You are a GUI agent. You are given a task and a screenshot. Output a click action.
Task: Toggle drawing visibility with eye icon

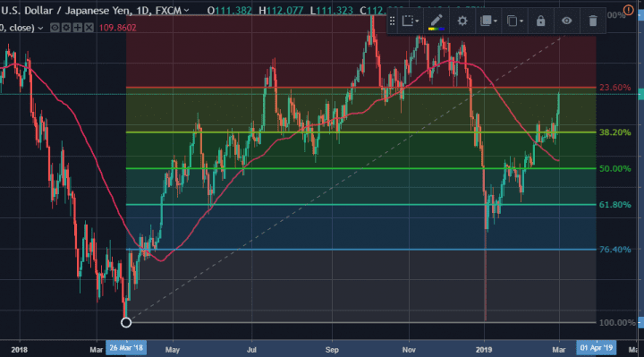coord(567,21)
